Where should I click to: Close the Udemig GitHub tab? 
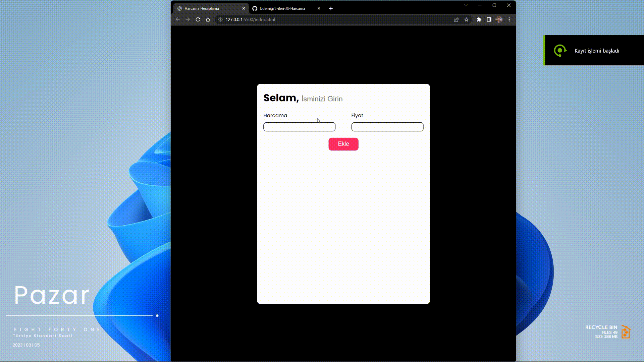point(319,8)
